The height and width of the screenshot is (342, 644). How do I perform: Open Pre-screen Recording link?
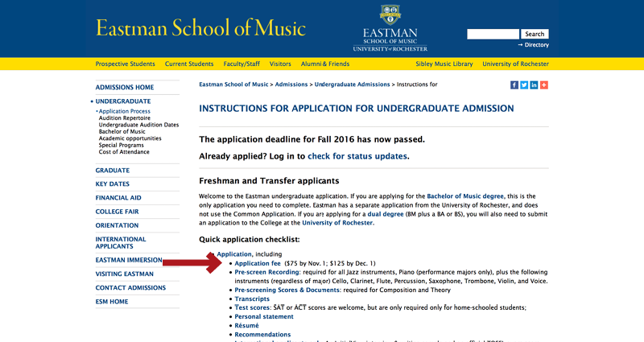tap(267, 272)
